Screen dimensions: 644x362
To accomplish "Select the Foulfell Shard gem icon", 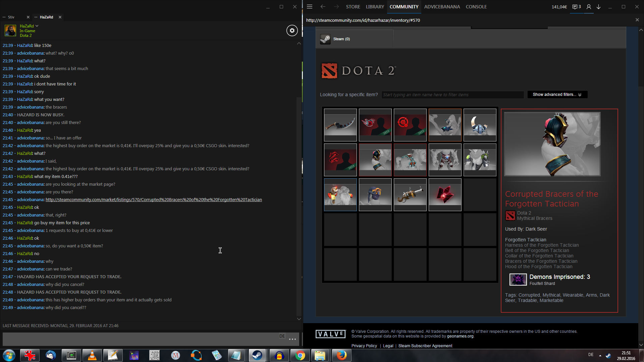I will coord(518,279).
